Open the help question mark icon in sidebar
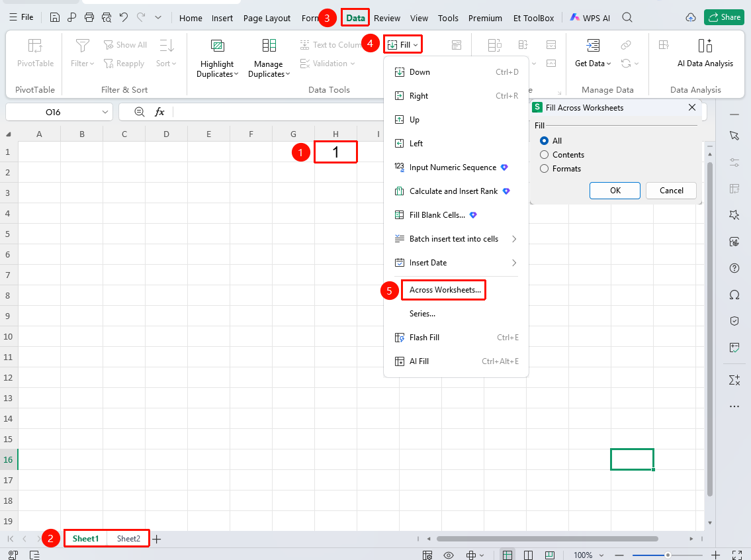Image resolution: width=751 pixels, height=560 pixels. pyautogui.click(x=734, y=268)
